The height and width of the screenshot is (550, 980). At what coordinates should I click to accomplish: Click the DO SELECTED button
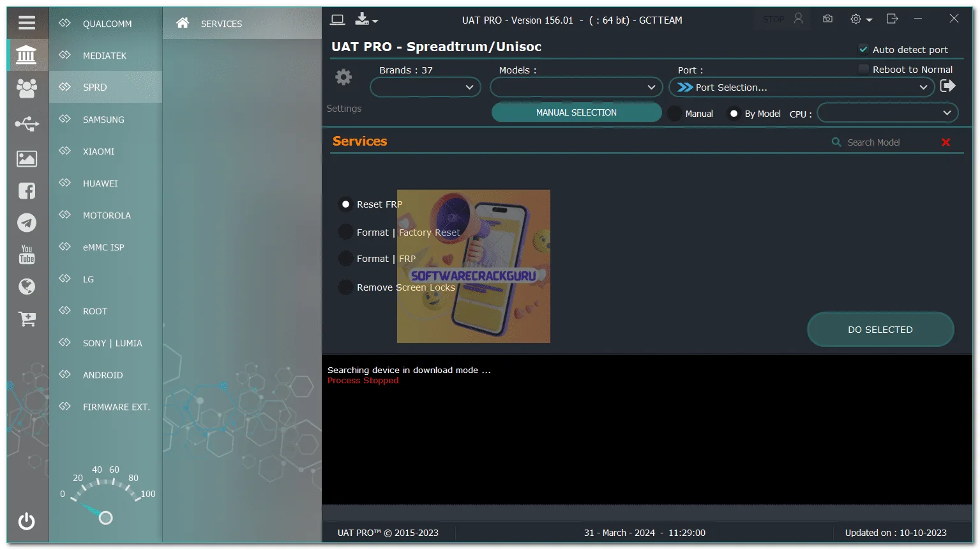tap(880, 330)
